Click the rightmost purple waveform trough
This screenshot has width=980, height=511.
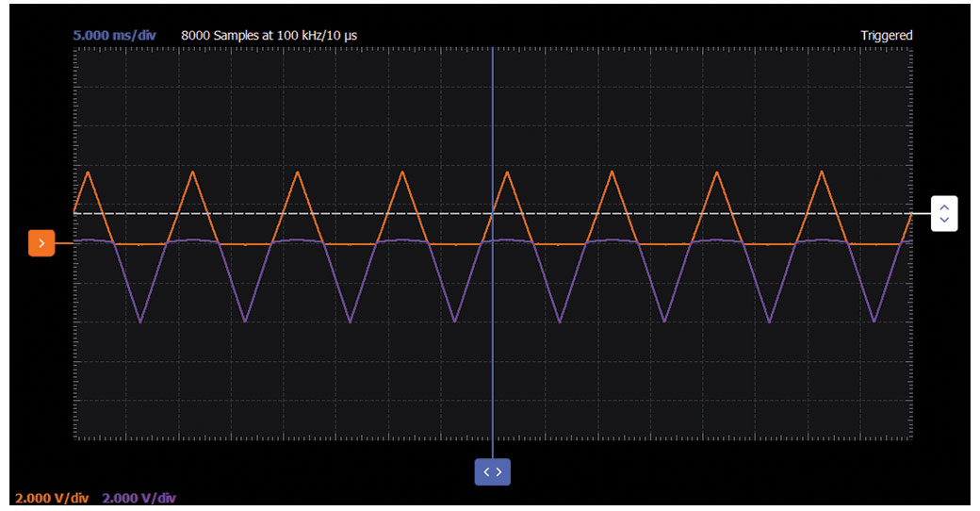point(874,322)
